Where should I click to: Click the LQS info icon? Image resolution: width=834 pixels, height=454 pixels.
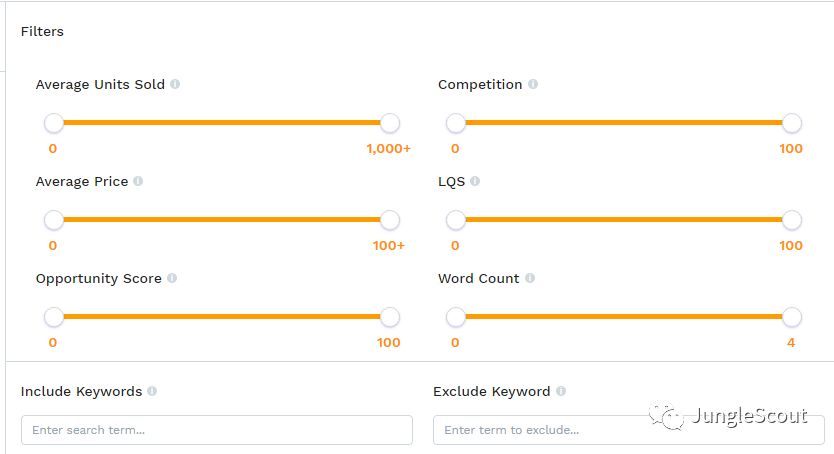click(x=475, y=182)
